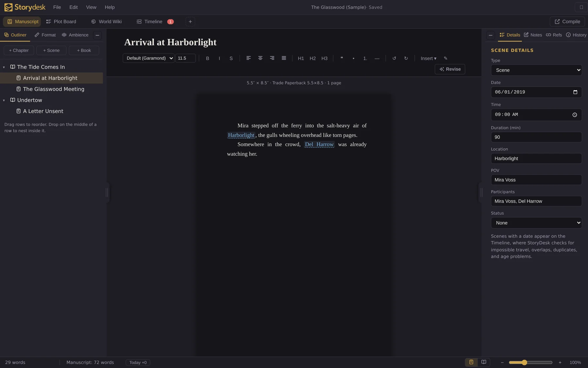
Task: Switch to the Format tab
Action: pyautogui.click(x=45, y=35)
